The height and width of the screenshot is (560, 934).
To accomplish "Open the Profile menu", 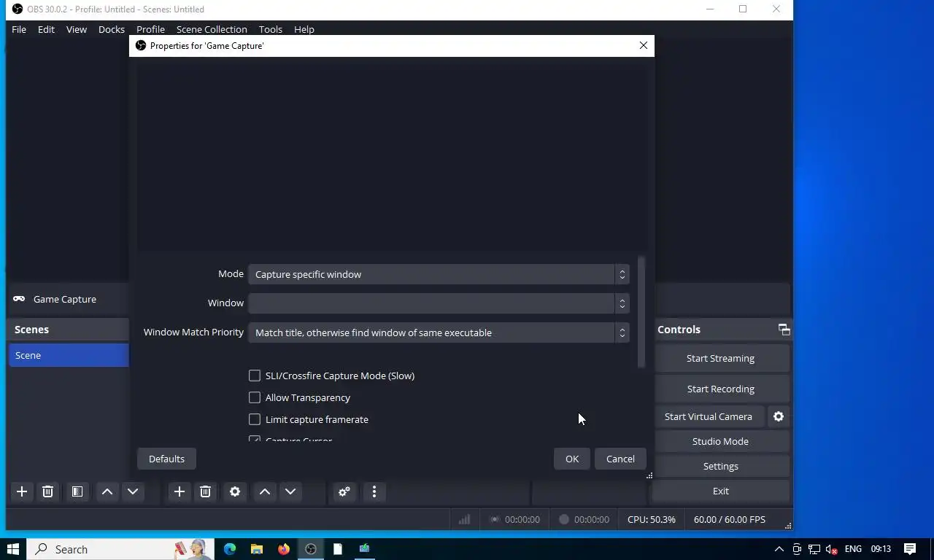I will [x=150, y=29].
